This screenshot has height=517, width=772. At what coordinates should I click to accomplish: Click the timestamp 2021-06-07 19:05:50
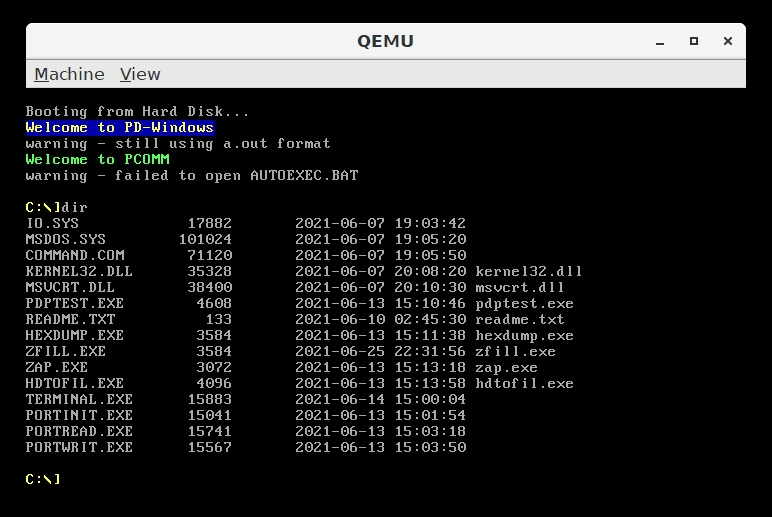click(381, 256)
